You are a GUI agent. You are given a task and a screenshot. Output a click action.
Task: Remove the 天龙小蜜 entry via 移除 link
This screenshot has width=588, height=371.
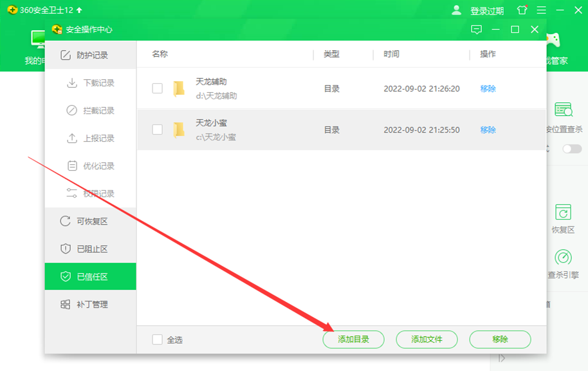coord(488,130)
